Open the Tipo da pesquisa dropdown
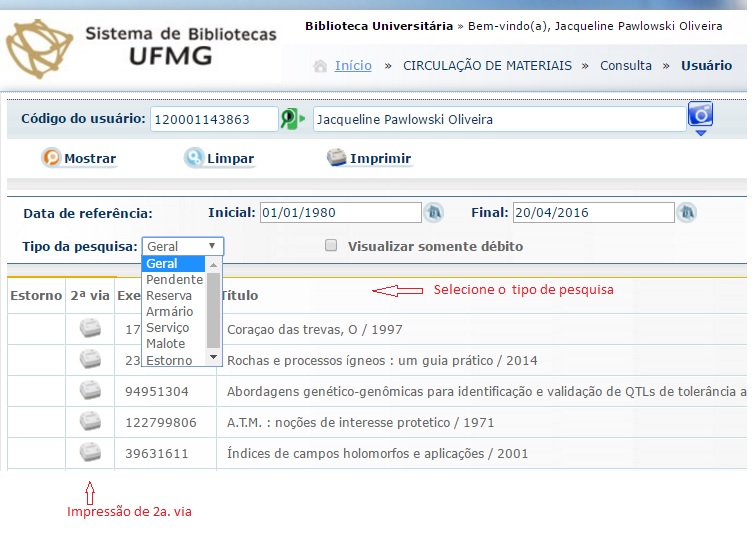 (183, 246)
